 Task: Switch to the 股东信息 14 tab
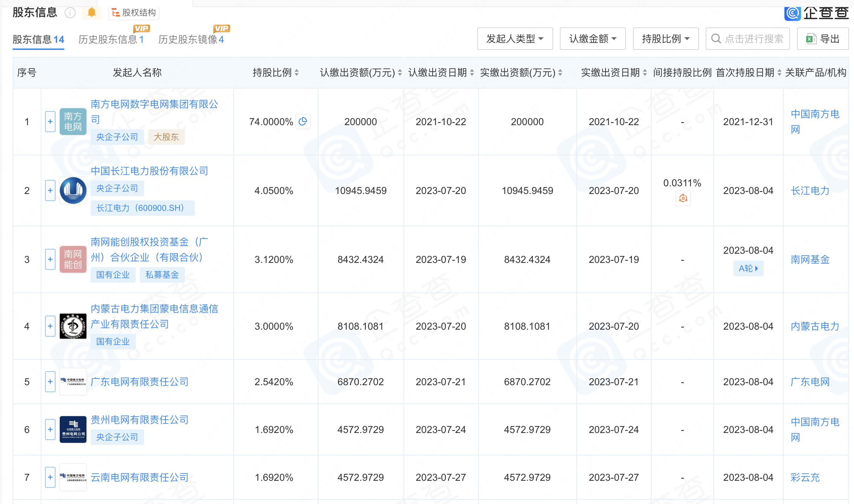(x=38, y=39)
